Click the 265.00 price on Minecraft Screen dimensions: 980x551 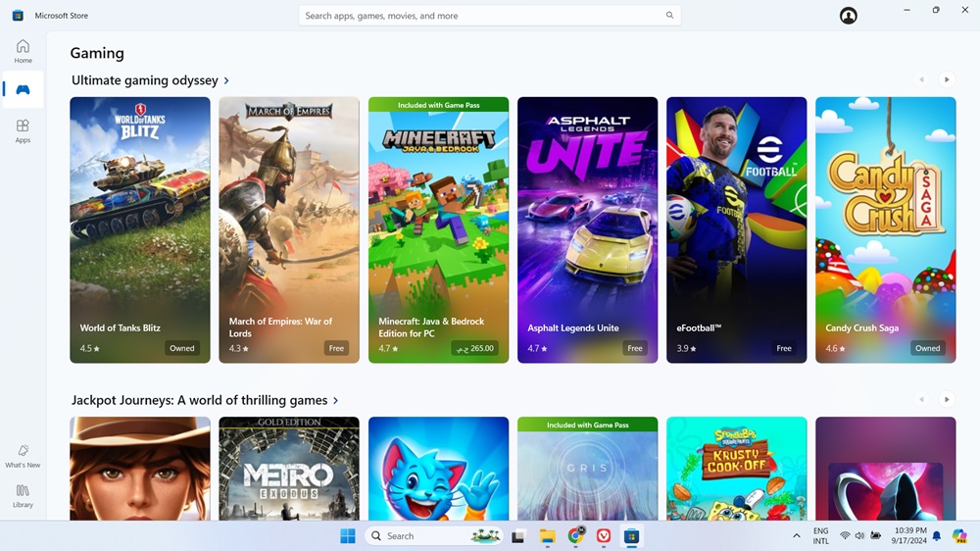tap(475, 348)
